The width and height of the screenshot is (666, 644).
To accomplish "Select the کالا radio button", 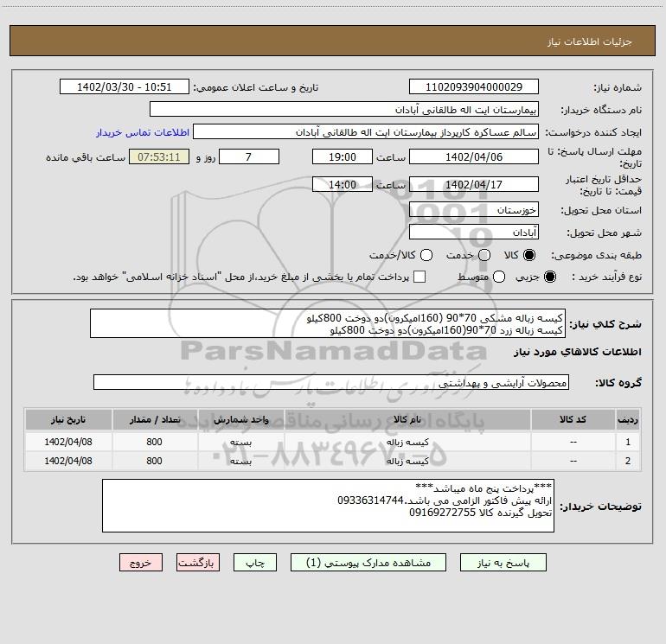I will (529, 255).
